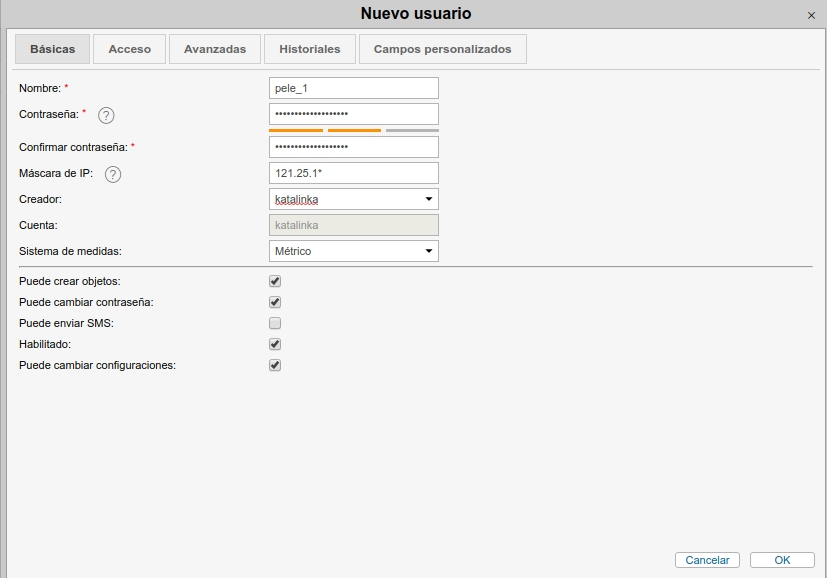Click the help icon beside Máscara de IP

coord(113,174)
